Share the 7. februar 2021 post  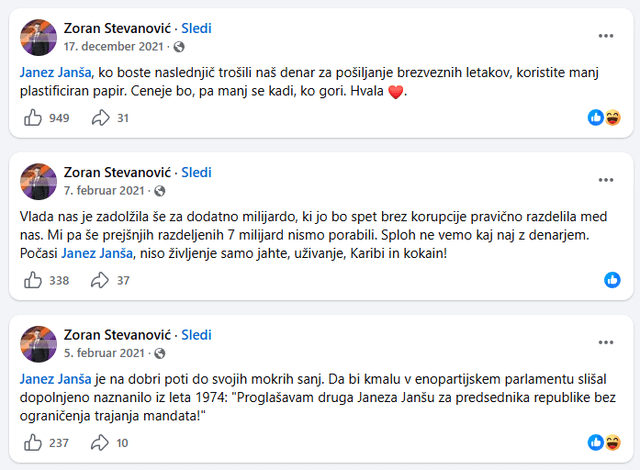click(x=100, y=280)
